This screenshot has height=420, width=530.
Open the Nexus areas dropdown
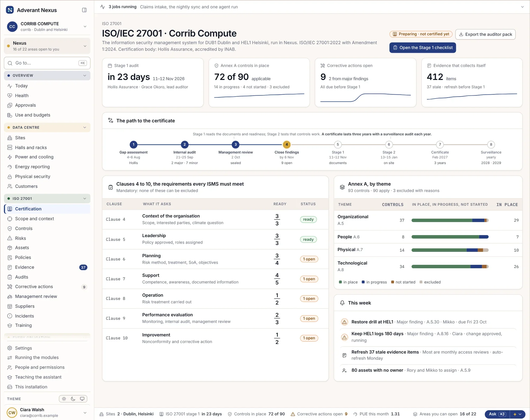(47, 46)
